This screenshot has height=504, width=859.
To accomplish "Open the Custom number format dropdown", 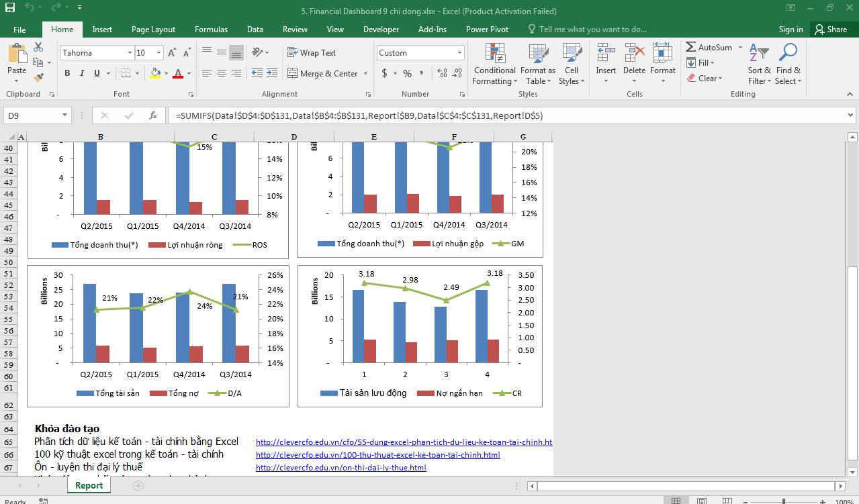I will (460, 53).
